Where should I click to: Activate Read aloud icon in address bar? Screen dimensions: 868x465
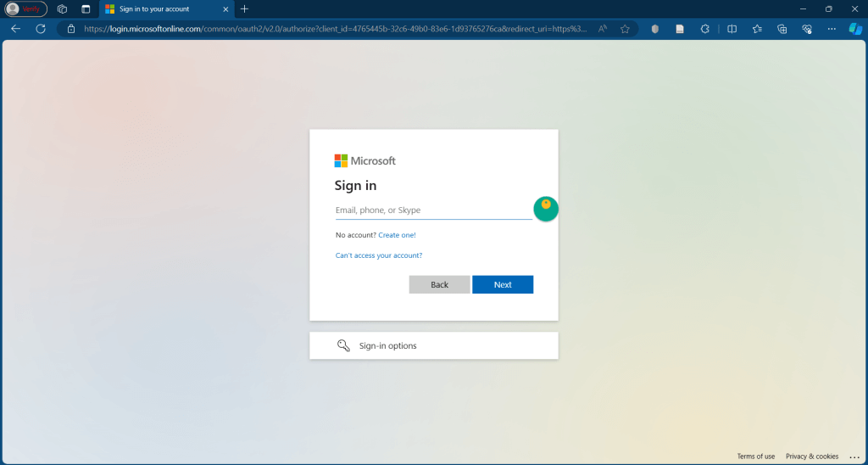[x=603, y=28]
